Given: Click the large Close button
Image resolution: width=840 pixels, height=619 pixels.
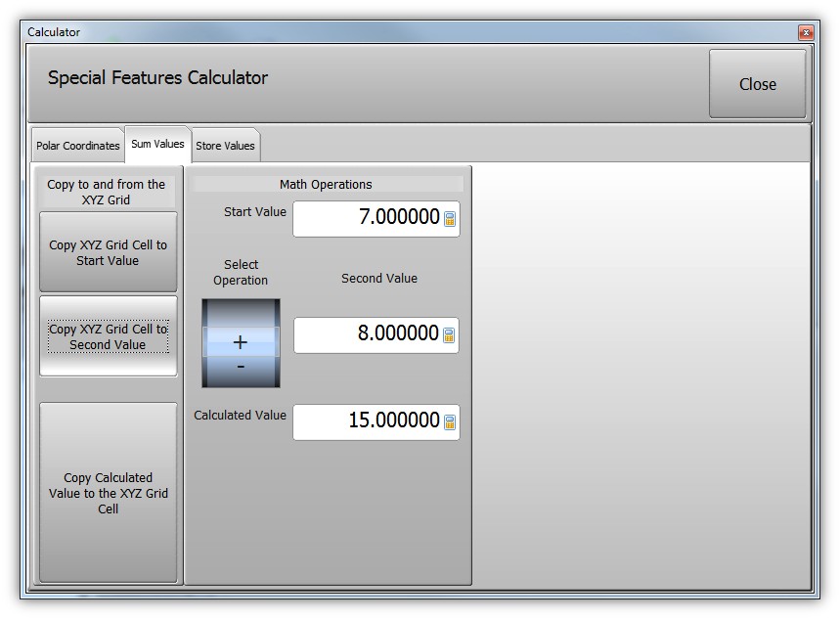Looking at the screenshot, I should point(757,84).
